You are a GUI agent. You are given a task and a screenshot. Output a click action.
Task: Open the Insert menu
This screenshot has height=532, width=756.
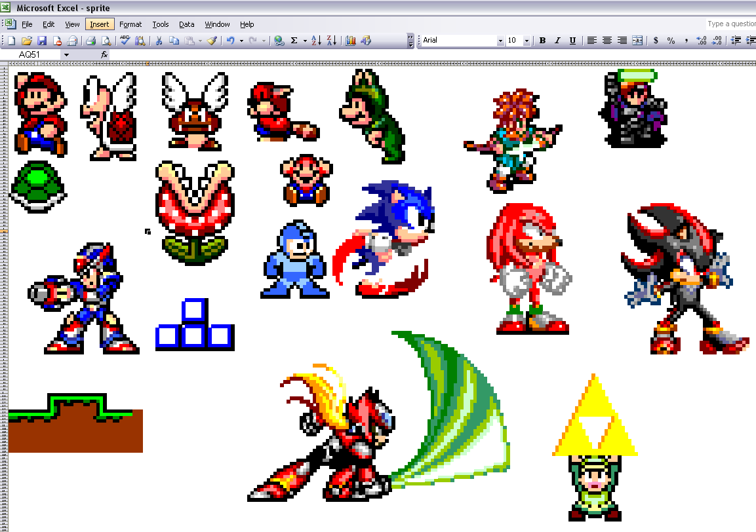point(100,24)
